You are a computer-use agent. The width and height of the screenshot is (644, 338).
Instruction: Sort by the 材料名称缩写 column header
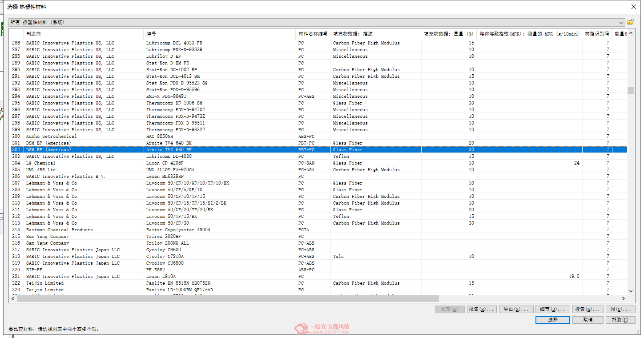pyautogui.click(x=313, y=34)
